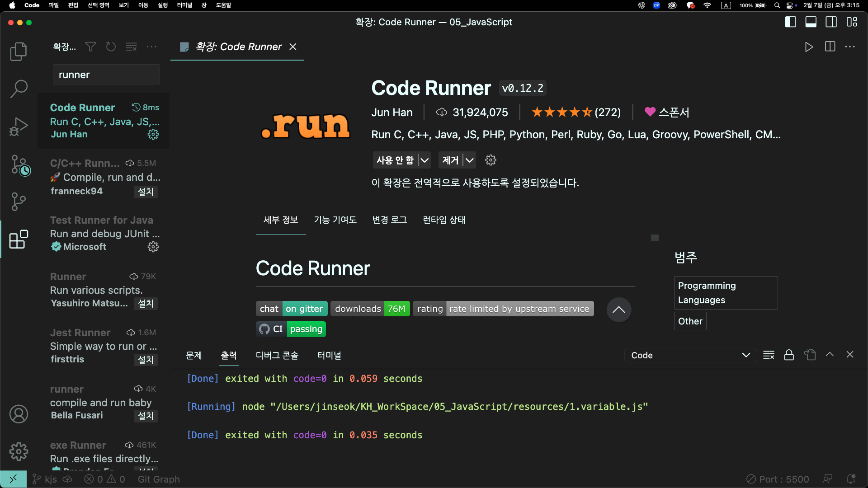
Task: Close the Code Runner extension tab
Action: (x=293, y=47)
